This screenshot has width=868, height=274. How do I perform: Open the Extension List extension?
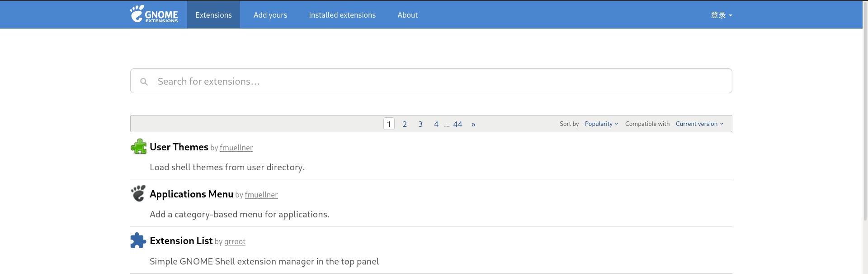(x=181, y=240)
